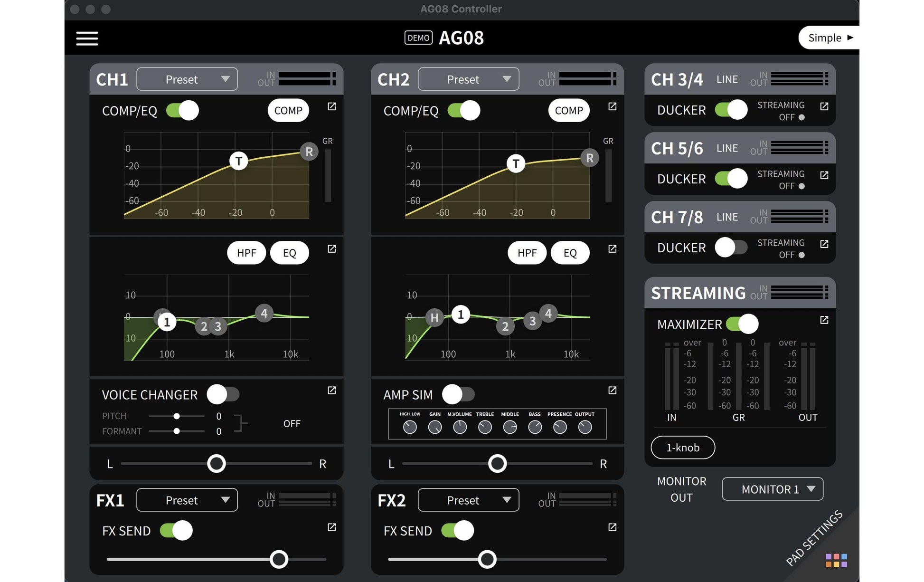Pop out CH 5/6 ducker settings
This screenshot has height=582, width=924.
click(x=824, y=175)
